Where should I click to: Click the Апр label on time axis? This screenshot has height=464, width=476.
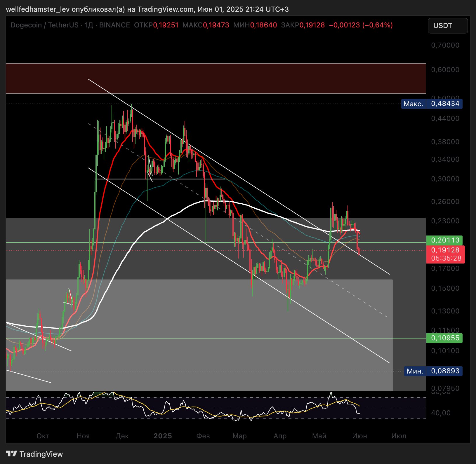click(280, 436)
